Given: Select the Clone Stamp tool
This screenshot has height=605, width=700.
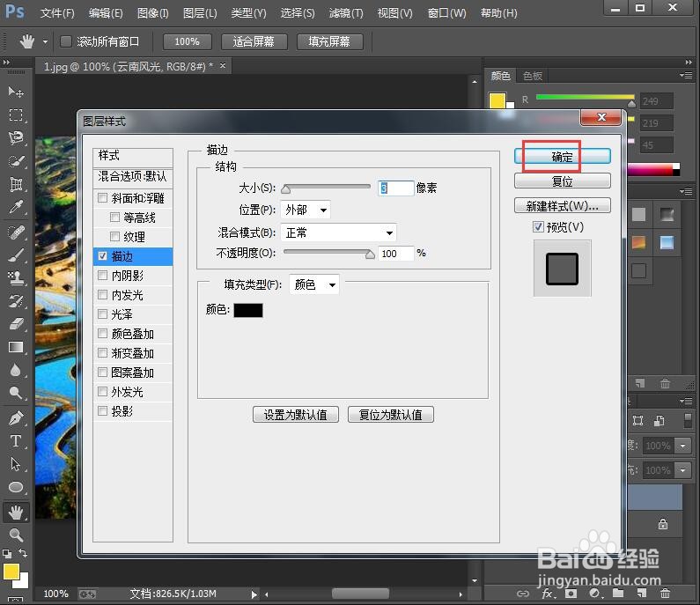Looking at the screenshot, I should click(16, 278).
